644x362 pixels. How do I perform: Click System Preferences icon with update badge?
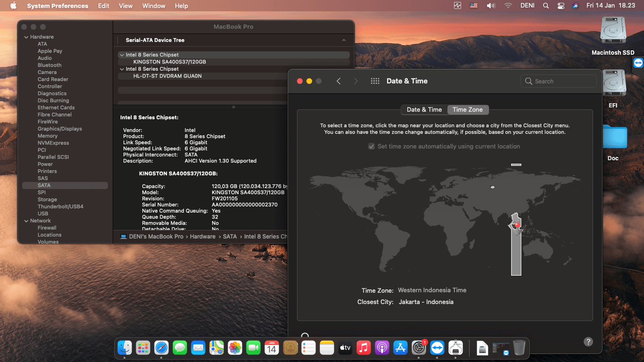(419, 348)
